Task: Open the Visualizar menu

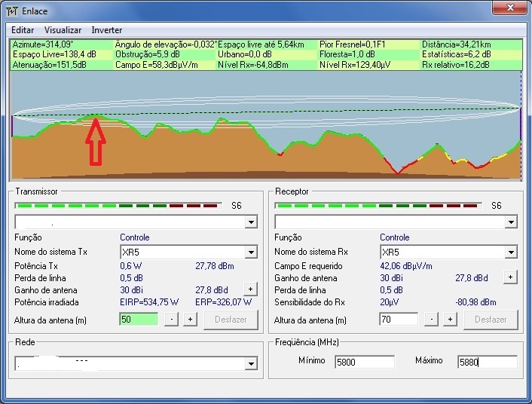Action: [63, 30]
